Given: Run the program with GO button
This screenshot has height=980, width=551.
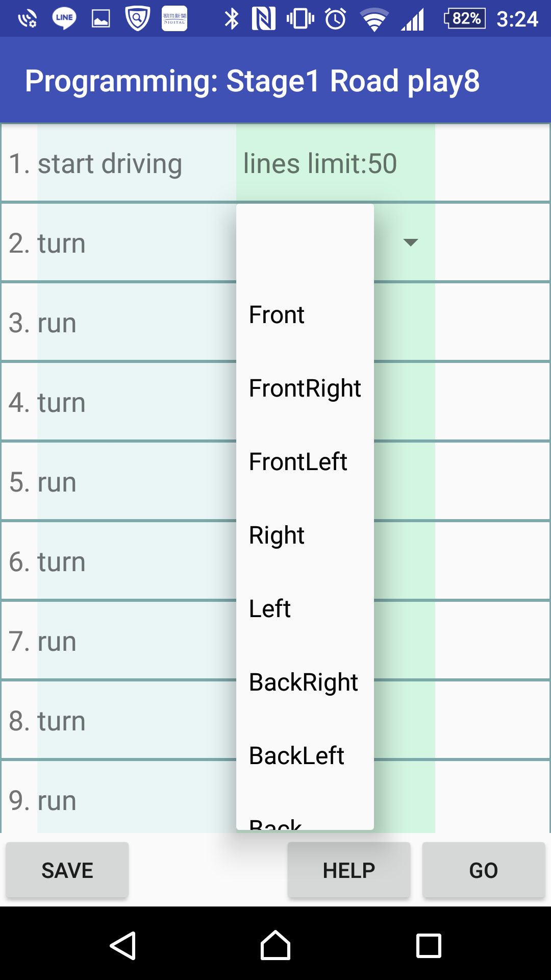Looking at the screenshot, I should click(x=484, y=870).
